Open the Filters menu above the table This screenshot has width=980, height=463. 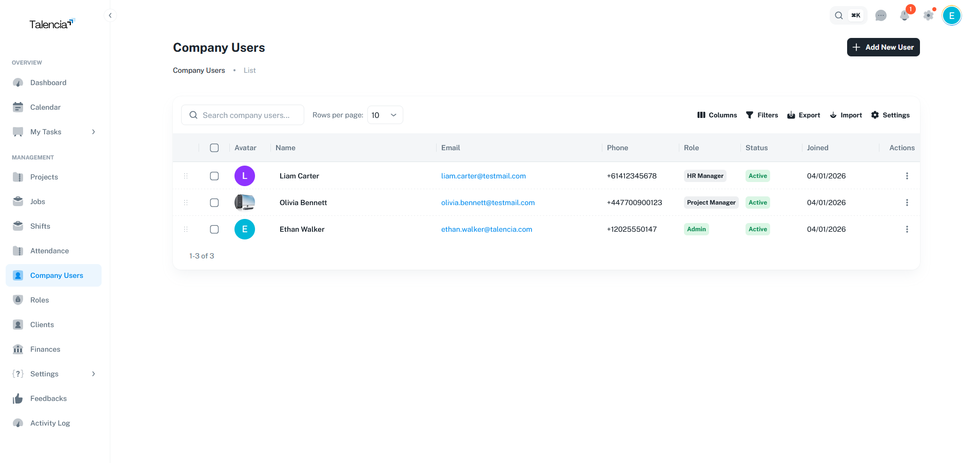coord(762,115)
